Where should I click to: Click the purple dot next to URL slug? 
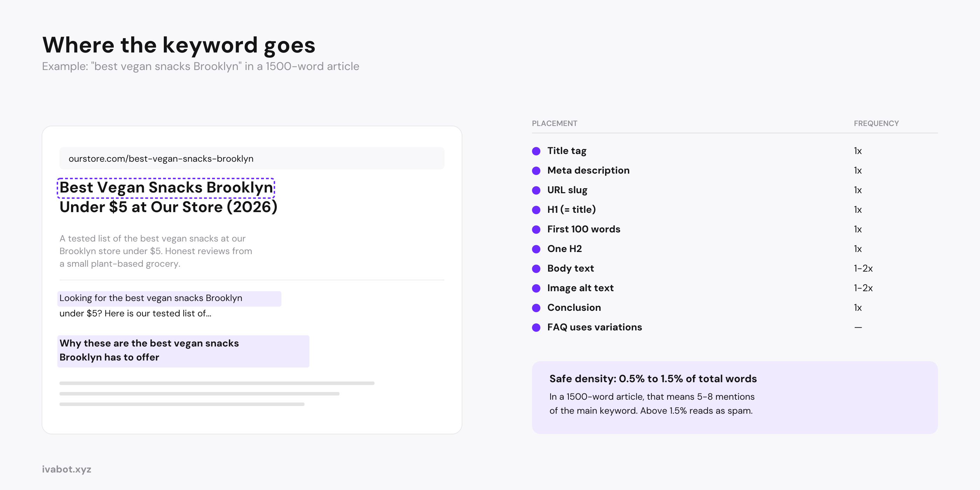[536, 190]
